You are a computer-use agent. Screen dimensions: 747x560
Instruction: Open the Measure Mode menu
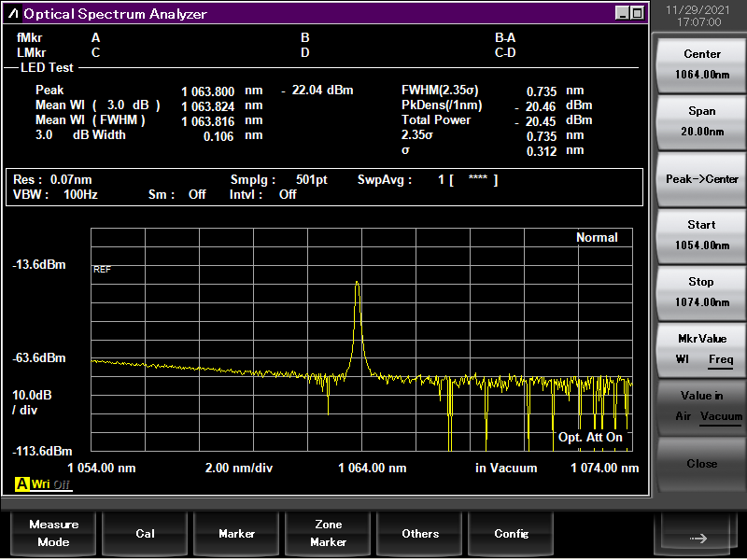click(x=53, y=533)
